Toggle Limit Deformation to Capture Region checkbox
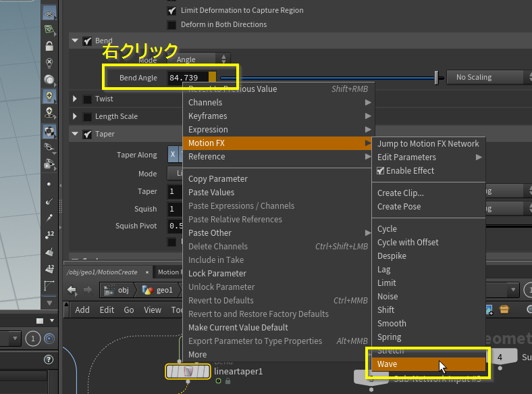The image size is (532, 394). pos(171,11)
